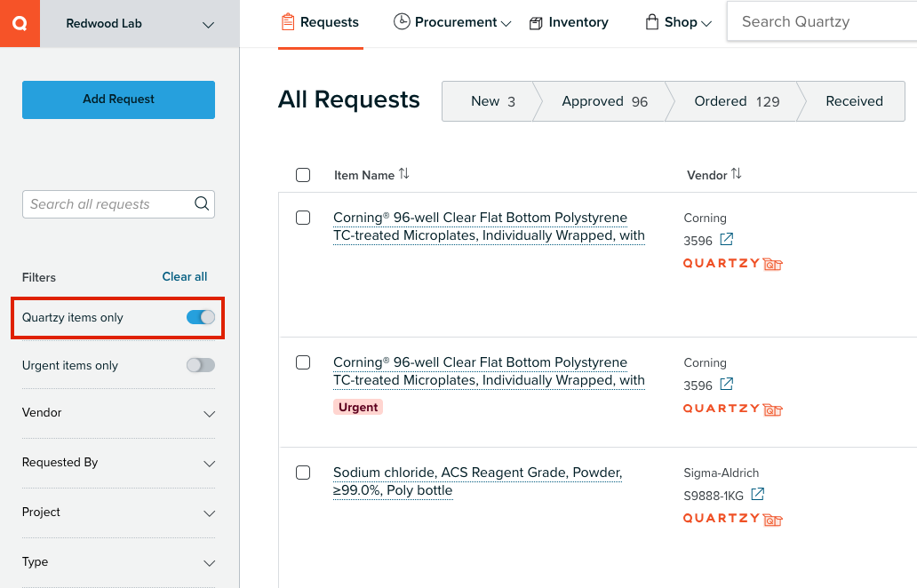
Task: Click the Sigma-Aldrich vendor name
Action: coord(722,473)
